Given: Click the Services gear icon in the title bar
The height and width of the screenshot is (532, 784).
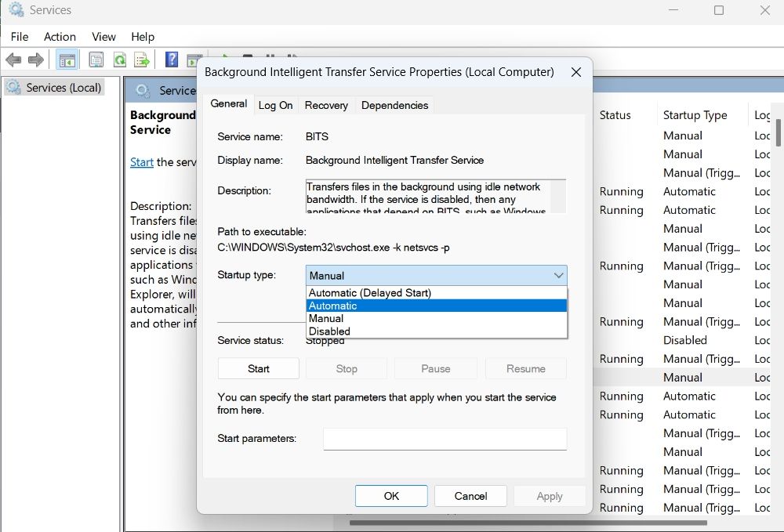Looking at the screenshot, I should point(16,9).
